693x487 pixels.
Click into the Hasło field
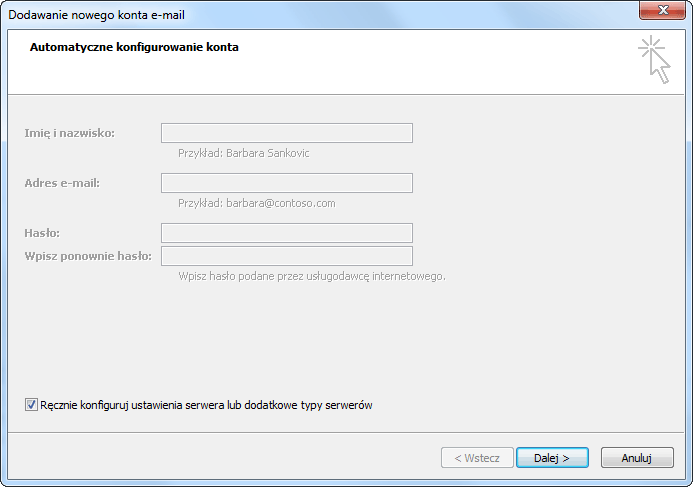tap(287, 233)
